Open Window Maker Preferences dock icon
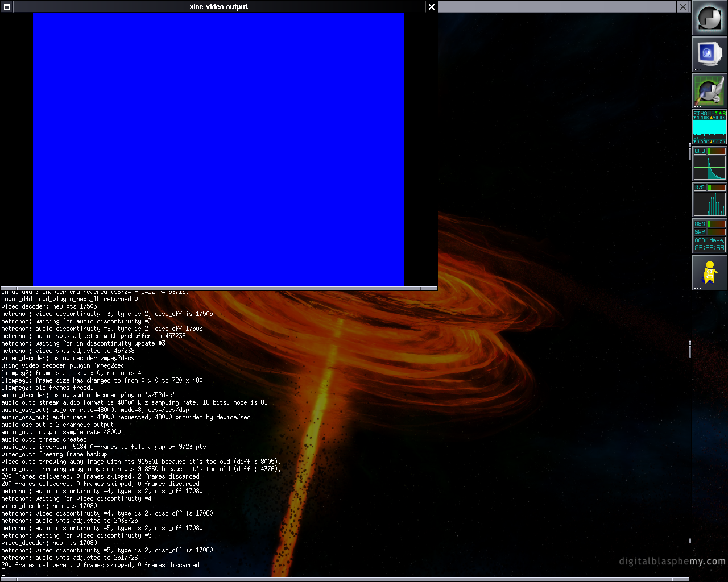728x582 pixels. click(709, 91)
